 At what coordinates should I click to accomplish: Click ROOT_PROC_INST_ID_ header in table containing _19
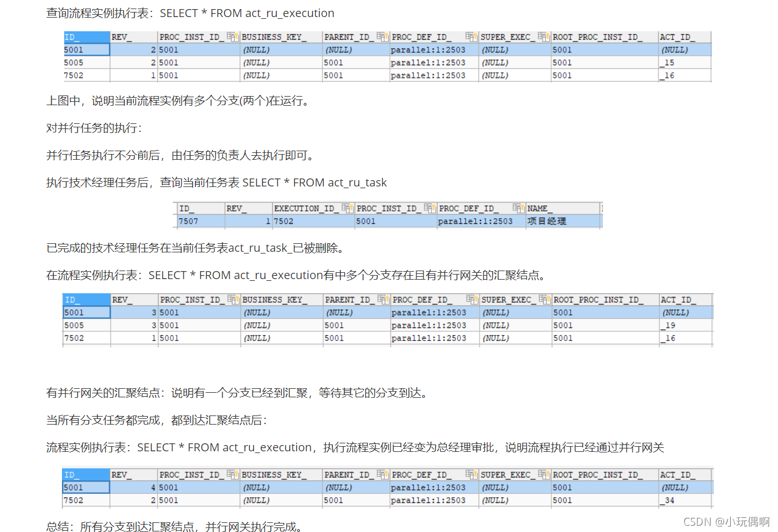tap(605, 300)
